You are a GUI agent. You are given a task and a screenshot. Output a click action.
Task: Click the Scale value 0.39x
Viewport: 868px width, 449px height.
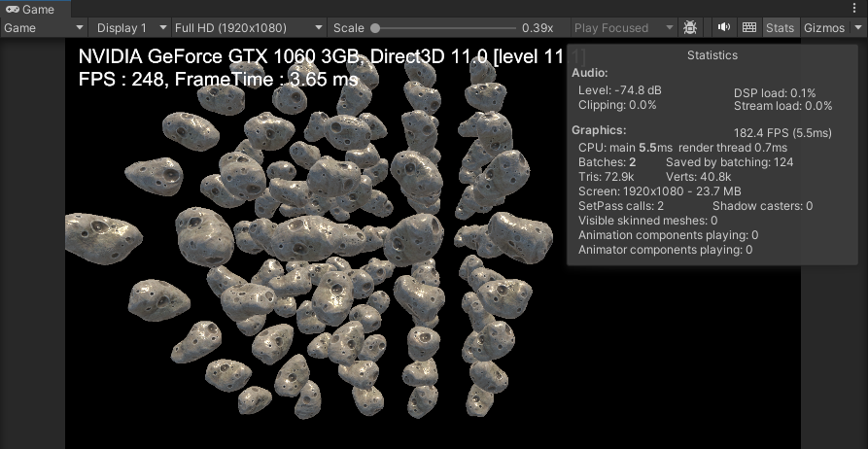tap(538, 27)
